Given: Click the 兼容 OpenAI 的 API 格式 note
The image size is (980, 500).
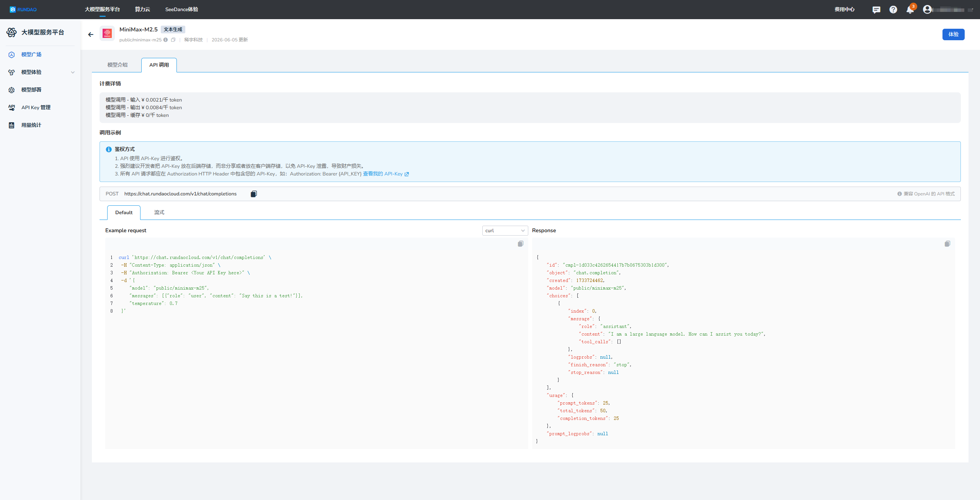Looking at the screenshot, I should pyautogui.click(x=929, y=194).
